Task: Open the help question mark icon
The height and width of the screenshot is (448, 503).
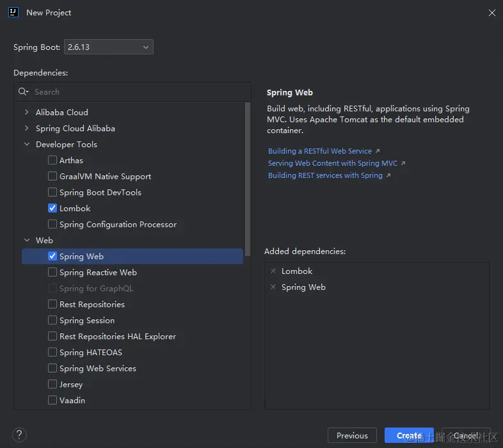Action: coord(19,435)
